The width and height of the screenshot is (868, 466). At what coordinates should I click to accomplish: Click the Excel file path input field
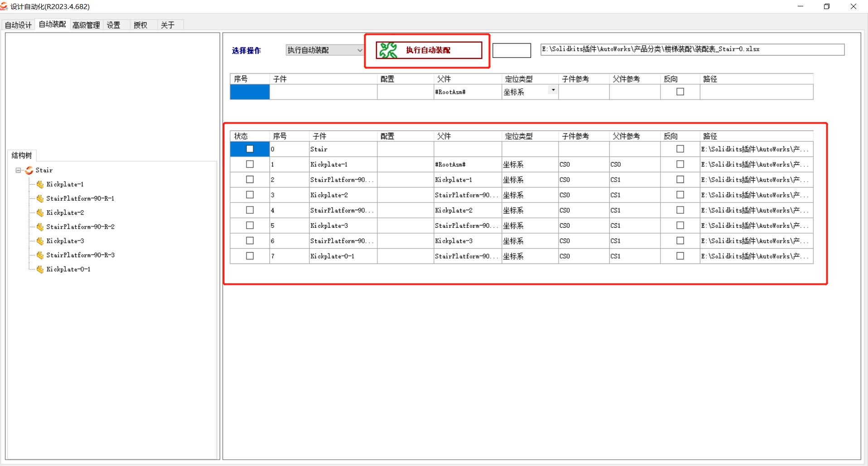692,49
